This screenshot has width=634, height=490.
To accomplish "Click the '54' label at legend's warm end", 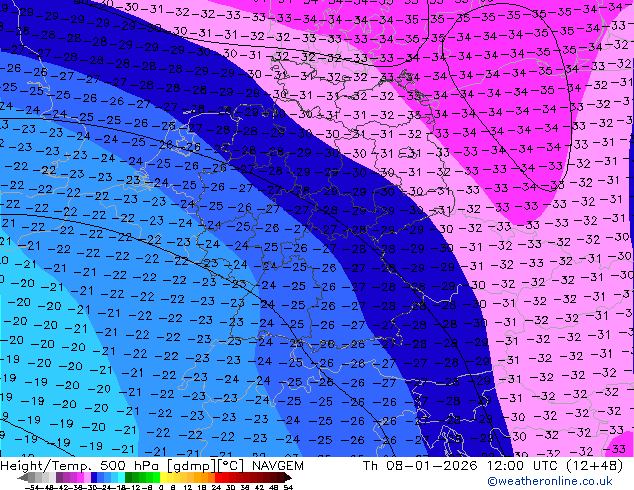I will [288, 488].
